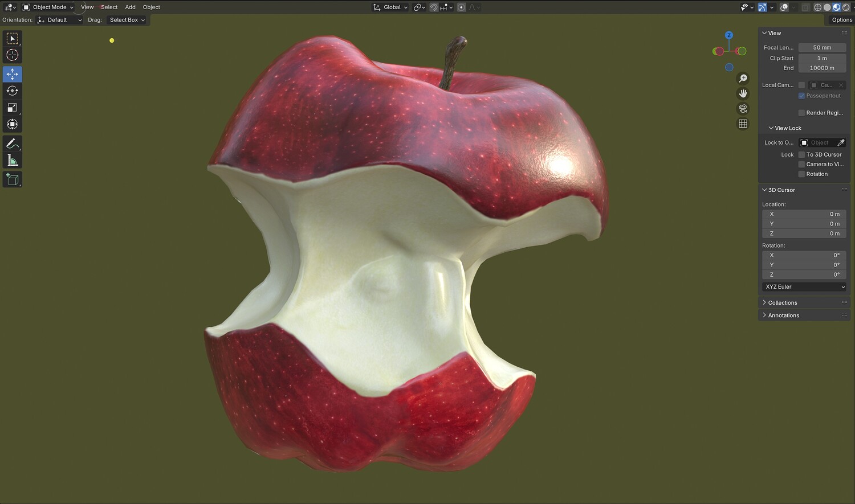Uncheck the Passepartout checkbox
855x504 pixels.
[801, 96]
